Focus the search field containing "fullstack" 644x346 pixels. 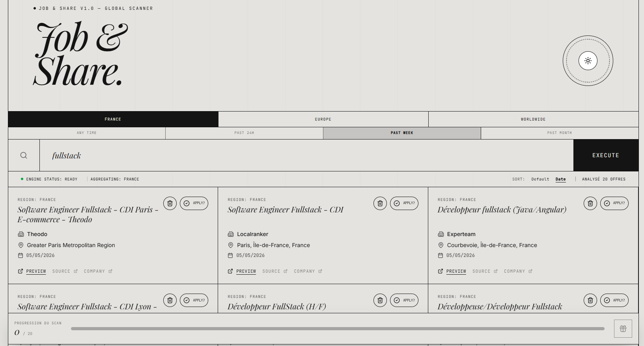[x=306, y=155]
